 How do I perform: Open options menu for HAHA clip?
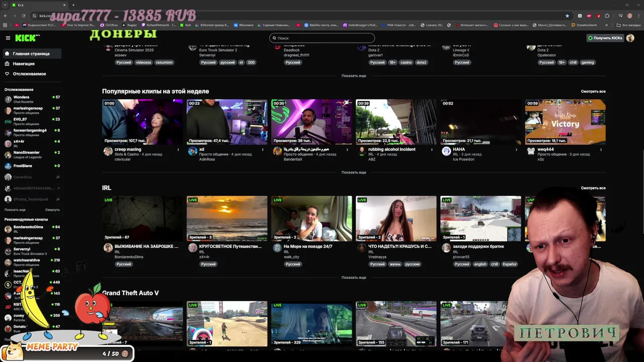(516, 149)
